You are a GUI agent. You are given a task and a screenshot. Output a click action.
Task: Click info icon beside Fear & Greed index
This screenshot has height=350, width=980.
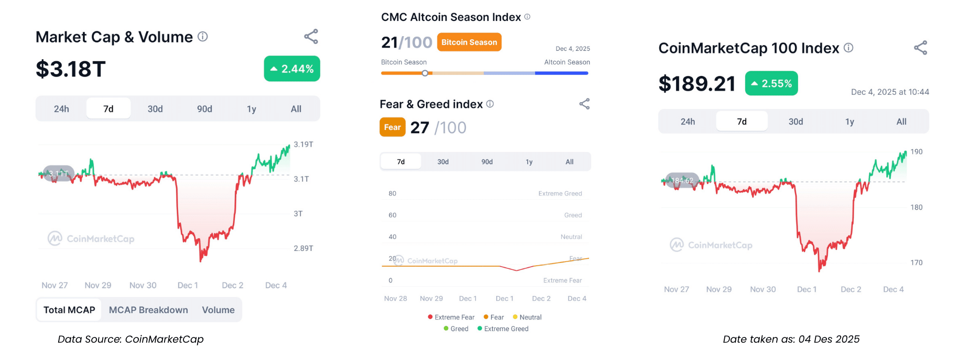point(490,104)
